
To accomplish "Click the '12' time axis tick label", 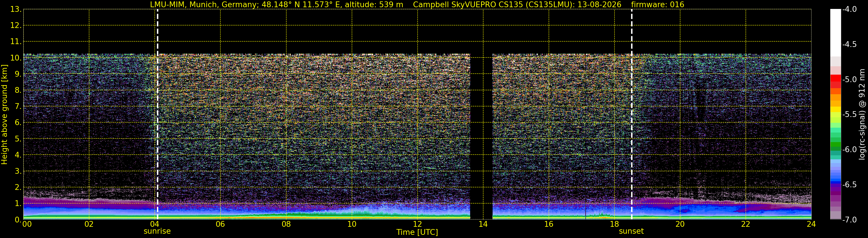I will coord(417,224).
